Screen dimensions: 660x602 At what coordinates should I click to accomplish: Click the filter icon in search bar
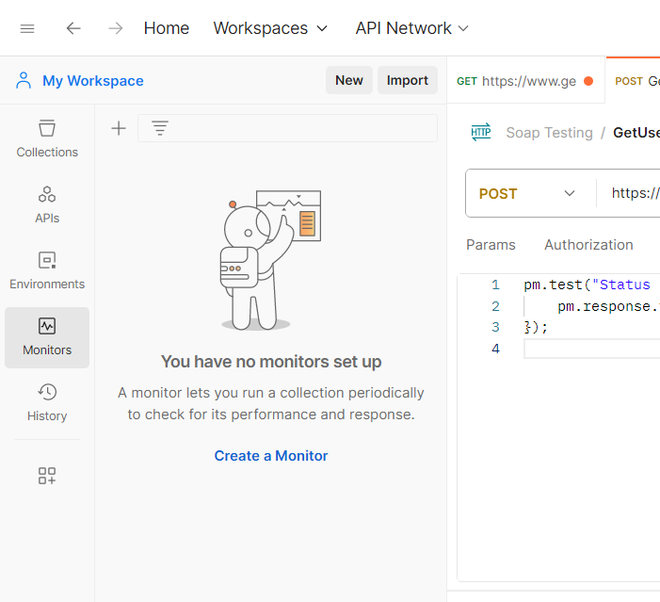160,128
